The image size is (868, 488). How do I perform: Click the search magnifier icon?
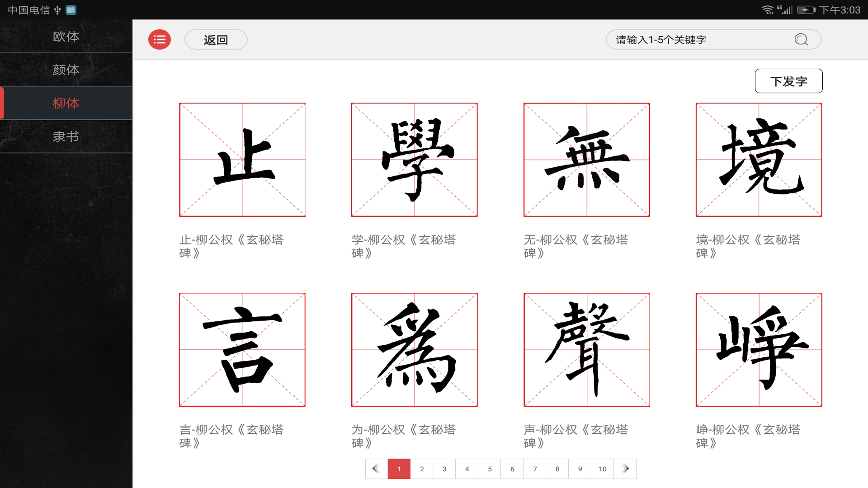tap(802, 39)
